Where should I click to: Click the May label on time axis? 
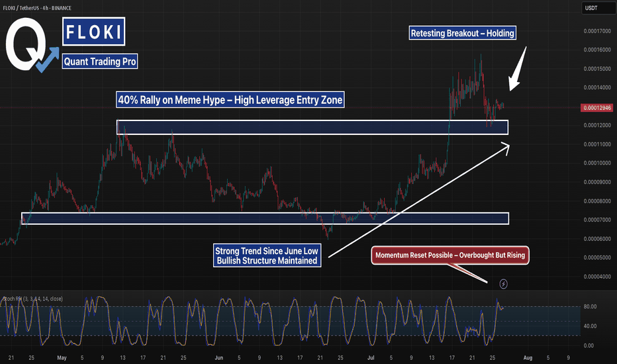click(x=62, y=357)
